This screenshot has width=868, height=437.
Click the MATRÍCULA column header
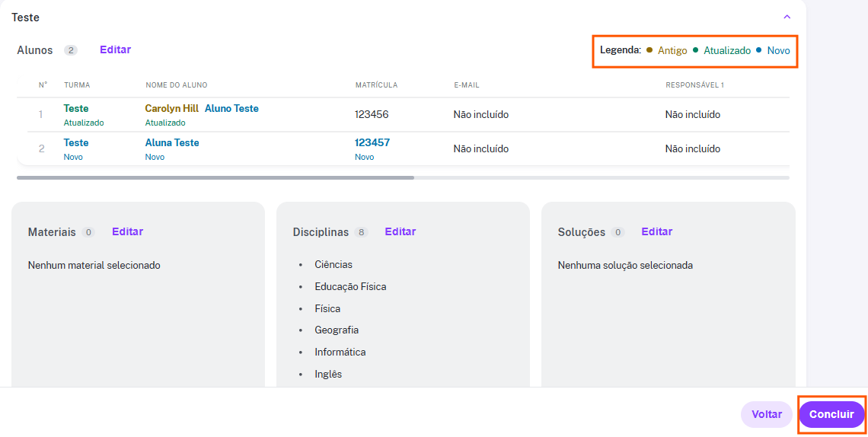coord(376,85)
